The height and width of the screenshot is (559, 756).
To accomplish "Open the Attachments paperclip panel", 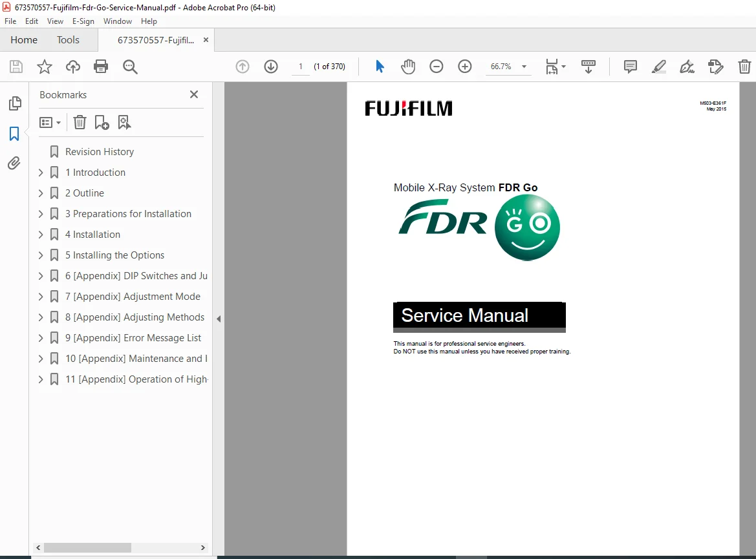I will click(14, 163).
